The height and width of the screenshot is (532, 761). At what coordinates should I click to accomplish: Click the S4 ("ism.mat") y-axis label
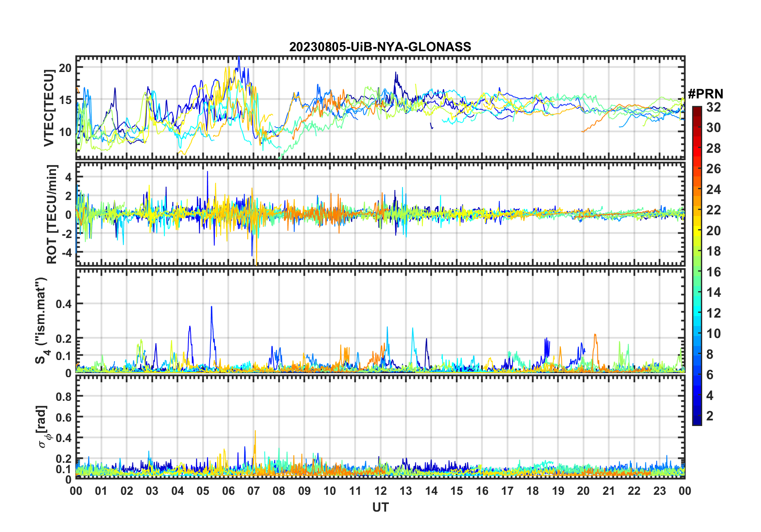point(42,321)
